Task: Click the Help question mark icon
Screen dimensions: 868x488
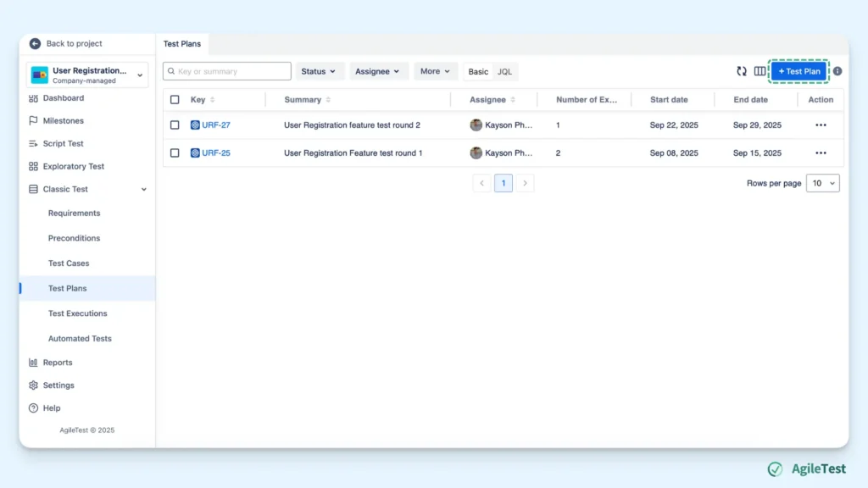Action: [33, 408]
